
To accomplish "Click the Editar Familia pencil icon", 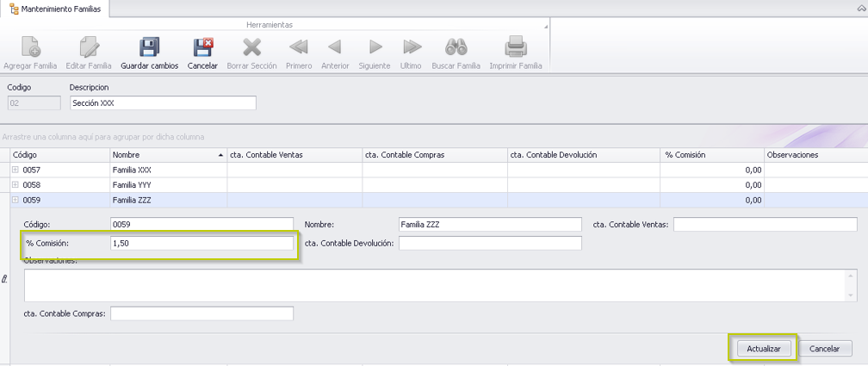I will pyautogui.click(x=89, y=47).
